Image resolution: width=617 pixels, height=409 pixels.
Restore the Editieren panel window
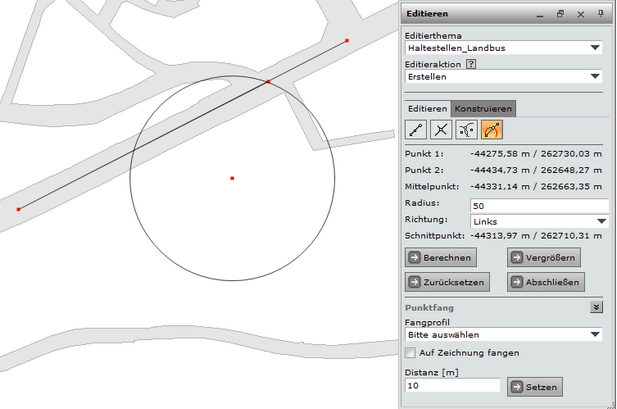coord(560,14)
